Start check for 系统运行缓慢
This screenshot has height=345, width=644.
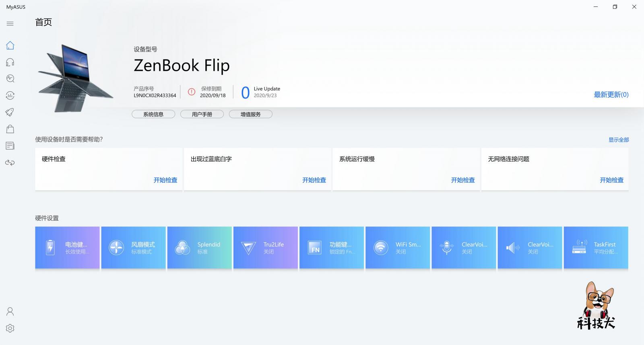(463, 180)
